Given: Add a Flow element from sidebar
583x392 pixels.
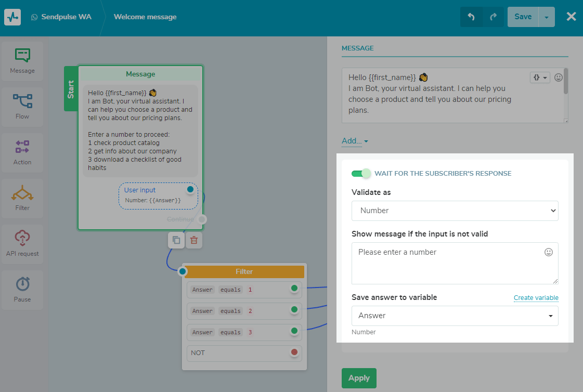Looking at the screenshot, I should coord(22,107).
